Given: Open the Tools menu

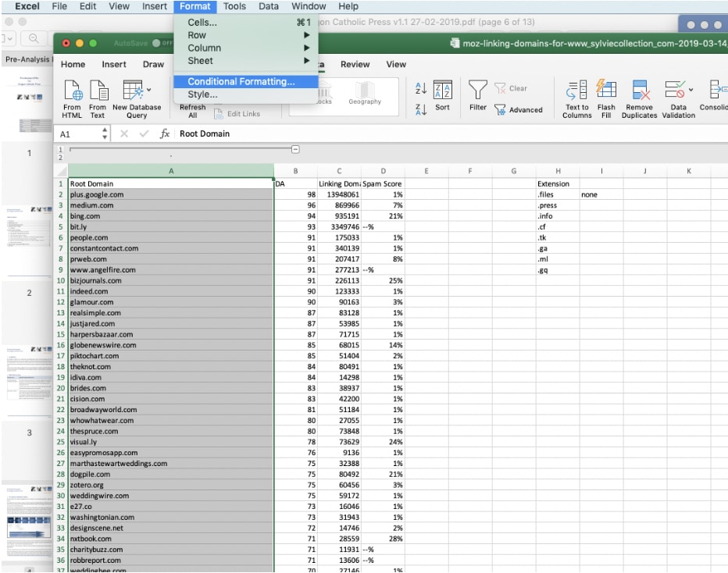Looking at the screenshot, I should (234, 6).
